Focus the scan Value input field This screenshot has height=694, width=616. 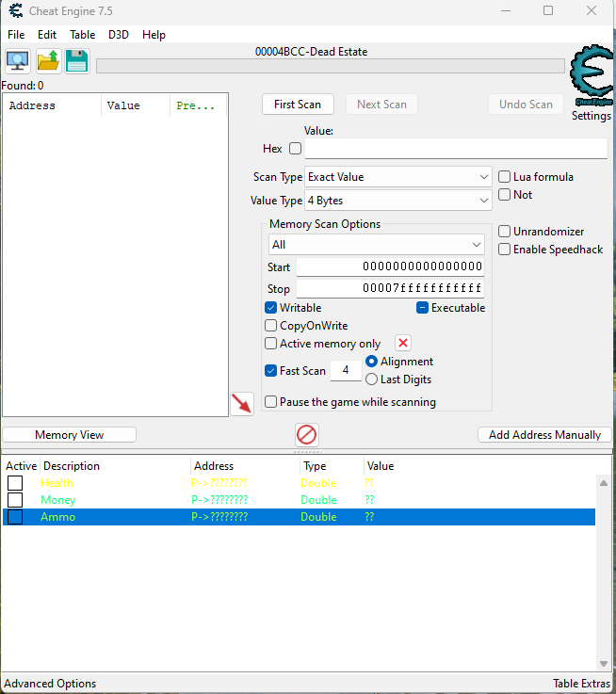tap(456, 148)
